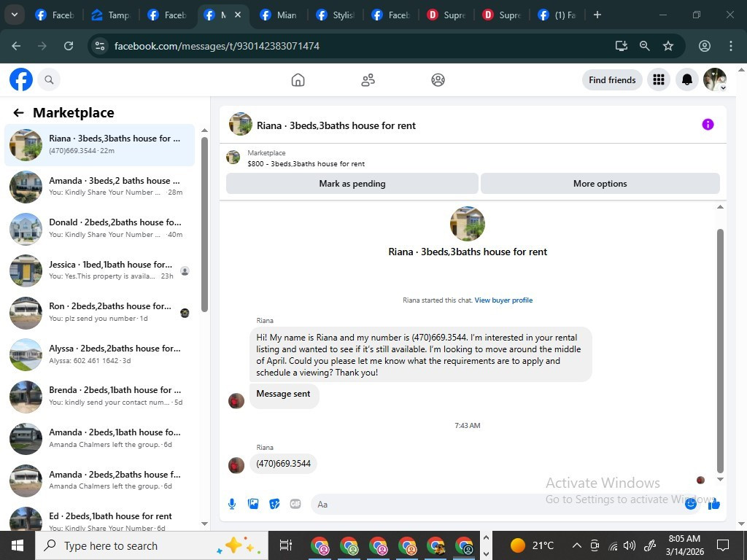The height and width of the screenshot is (560, 747).
Task: Click the install app icon in address bar
Action: (622, 46)
